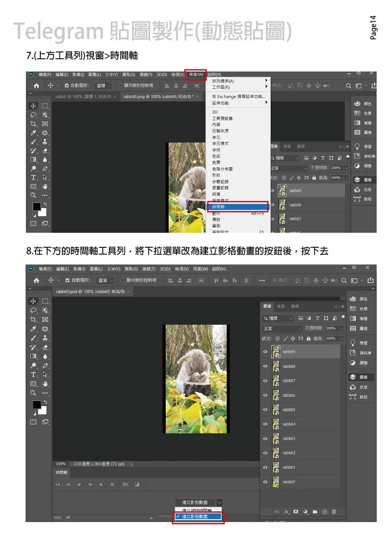The image size is (392, 554).
Task: Hide the rabbit4 layer
Action: pyautogui.click(x=265, y=424)
